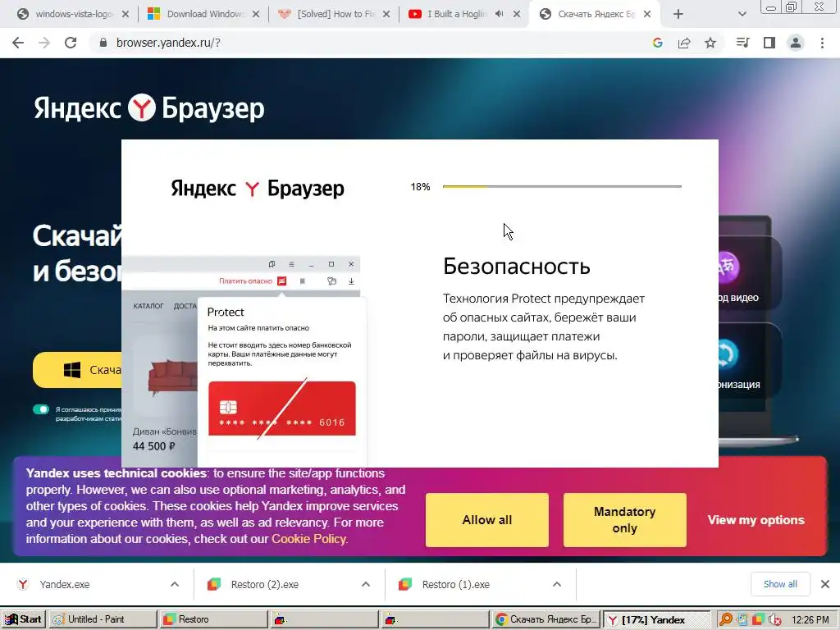This screenshot has height=630, width=840.
Task: Click the red crossed-out card illustration
Action: point(282,409)
